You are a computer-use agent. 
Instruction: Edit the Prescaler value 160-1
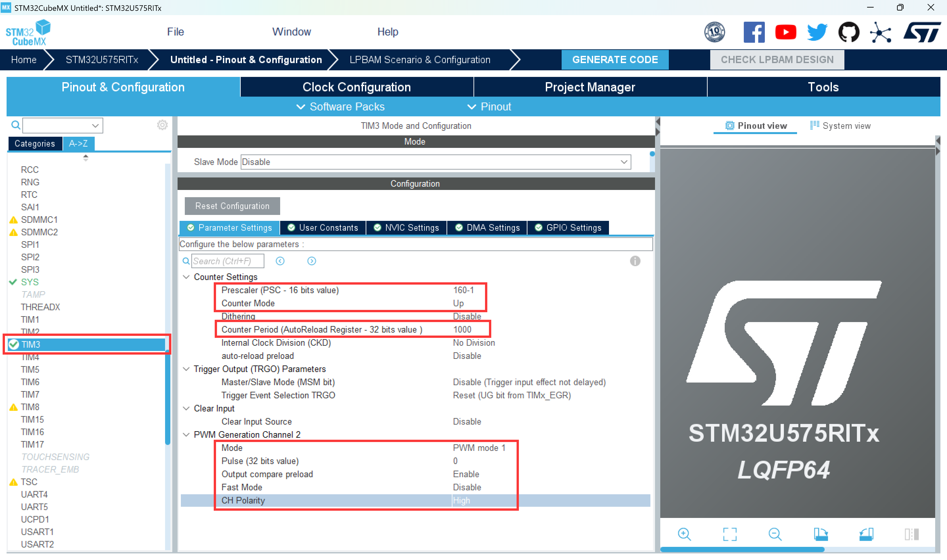click(x=463, y=290)
